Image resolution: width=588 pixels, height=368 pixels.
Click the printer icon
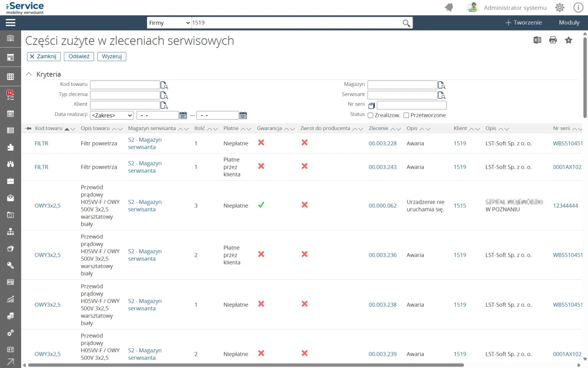[553, 40]
